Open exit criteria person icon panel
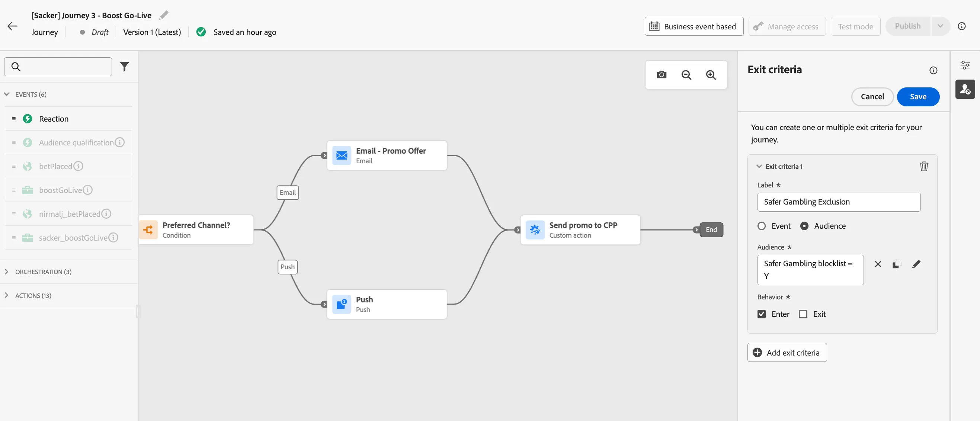 (x=965, y=89)
